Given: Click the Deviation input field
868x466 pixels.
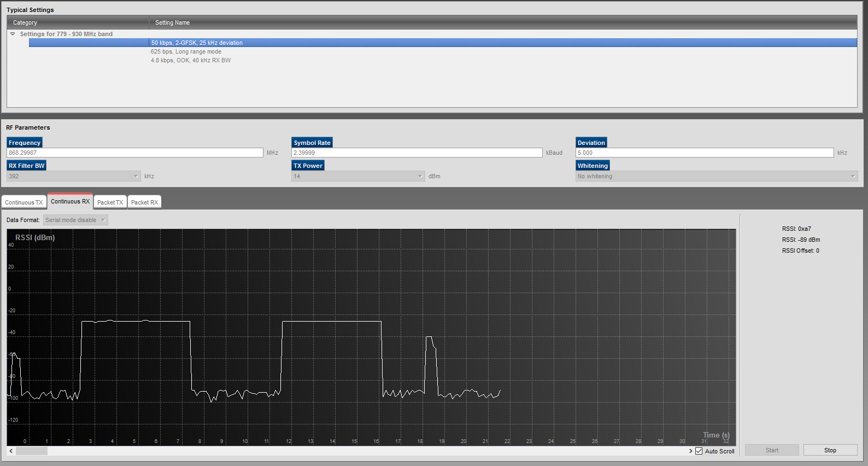Looking at the screenshot, I should pyautogui.click(x=705, y=153).
